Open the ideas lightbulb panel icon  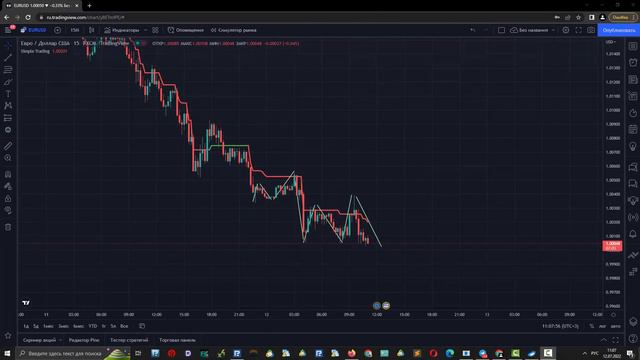click(633, 146)
